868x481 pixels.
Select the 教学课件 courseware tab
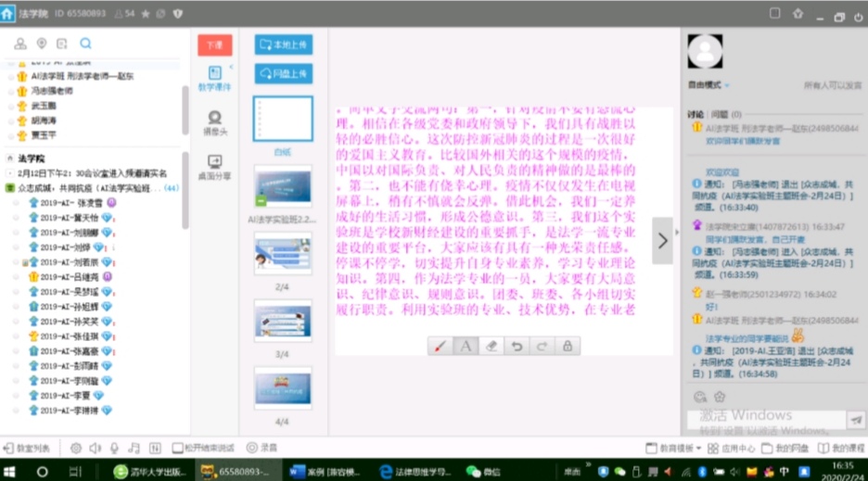click(x=215, y=78)
